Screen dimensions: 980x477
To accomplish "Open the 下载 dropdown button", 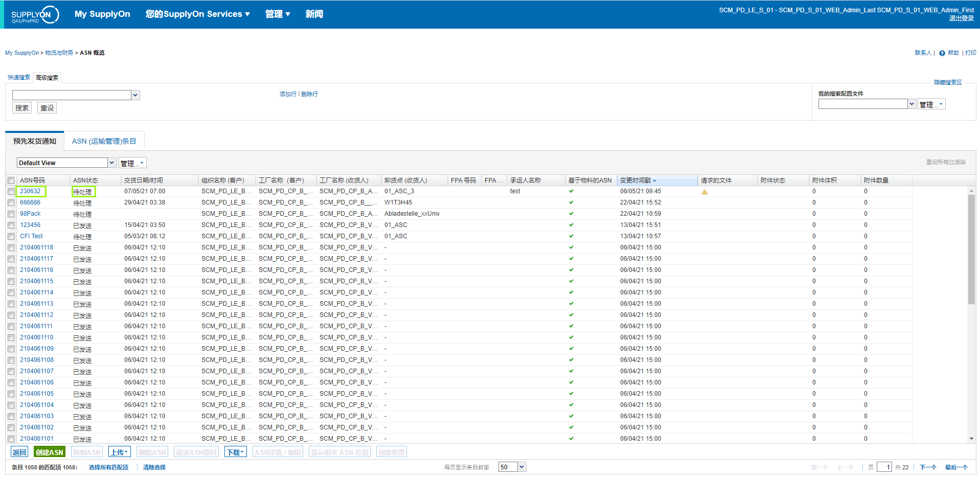I will coord(236,452).
